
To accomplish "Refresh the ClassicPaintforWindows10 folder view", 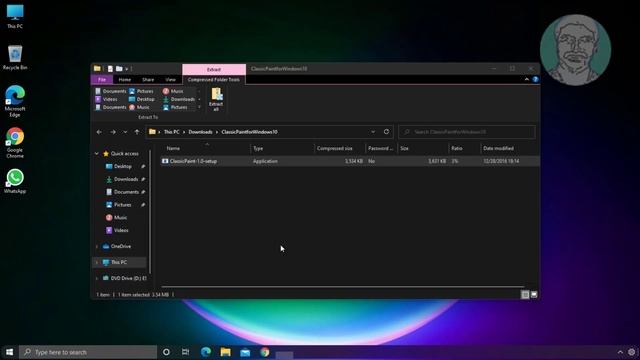I will [x=386, y=132].
